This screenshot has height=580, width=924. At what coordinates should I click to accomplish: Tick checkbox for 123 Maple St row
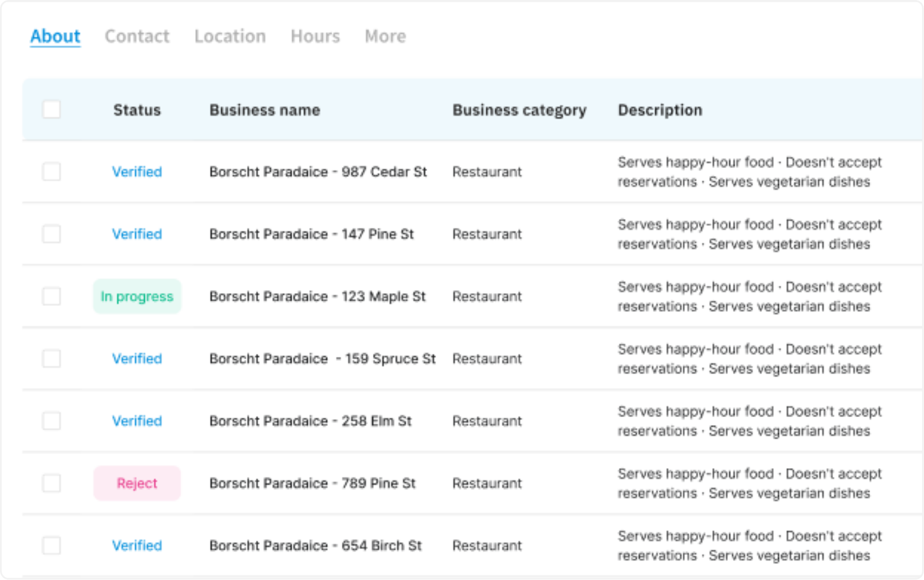coord(51,296)
